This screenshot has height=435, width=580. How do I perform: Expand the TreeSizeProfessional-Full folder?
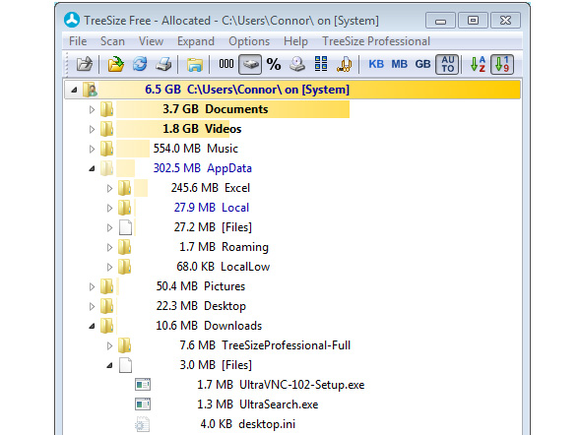click(109, 346)
